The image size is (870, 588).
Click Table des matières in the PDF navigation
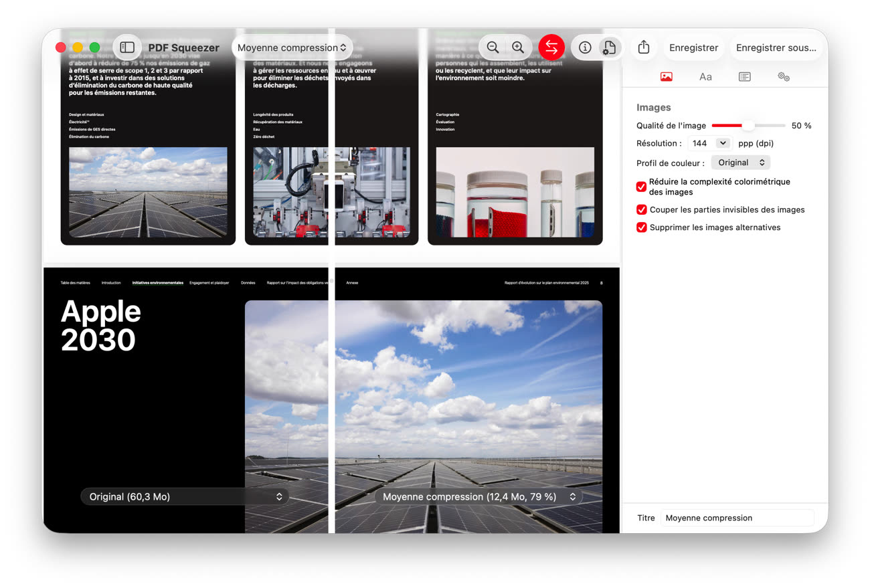click(75, 283)
